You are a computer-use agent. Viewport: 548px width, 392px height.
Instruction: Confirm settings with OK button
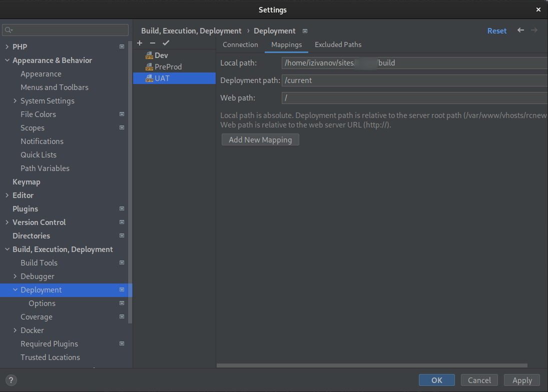click(436, 380)
